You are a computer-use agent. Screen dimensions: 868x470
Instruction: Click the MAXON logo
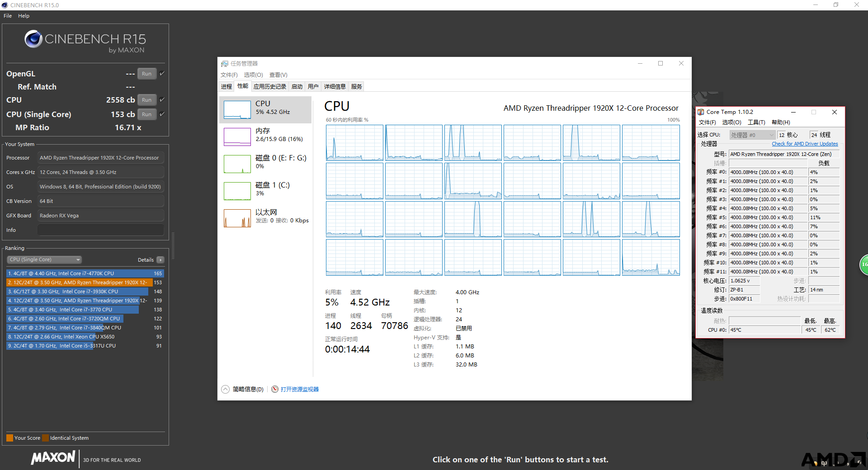click(53, 457)
